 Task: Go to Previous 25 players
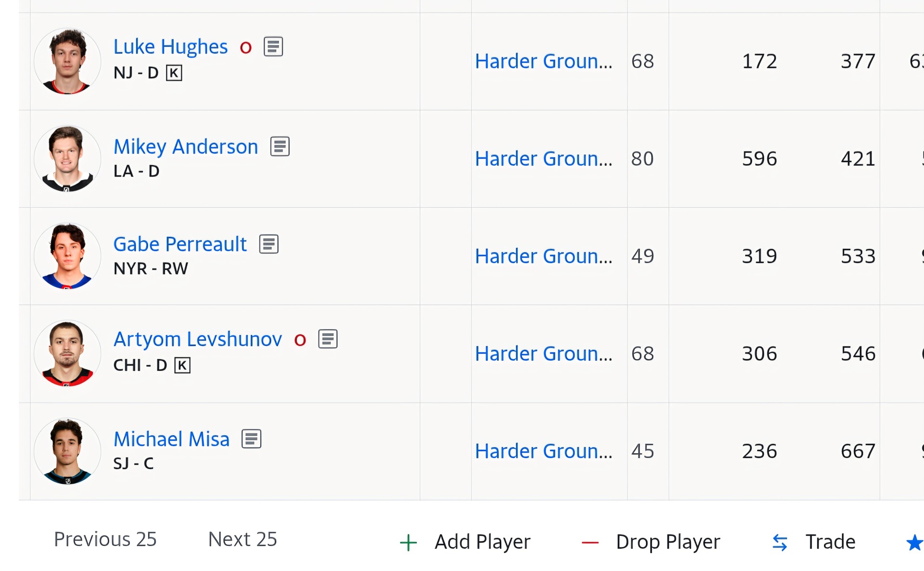click(x=105, y=539)
